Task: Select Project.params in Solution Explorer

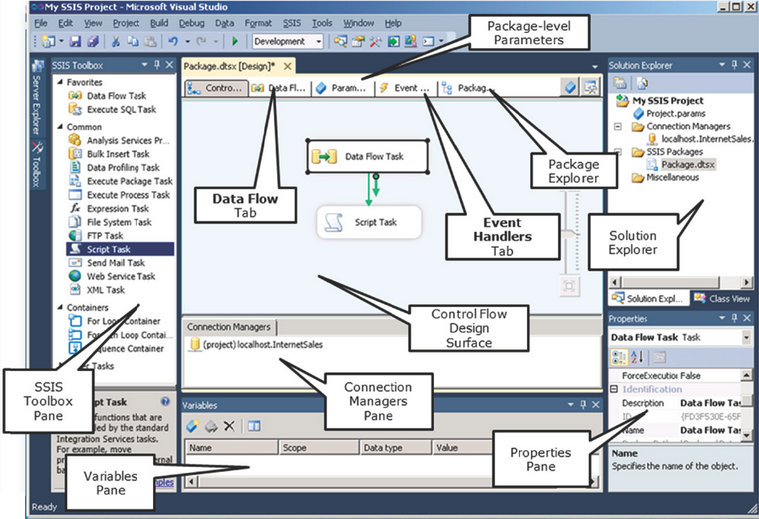Action: coord(670,113)
